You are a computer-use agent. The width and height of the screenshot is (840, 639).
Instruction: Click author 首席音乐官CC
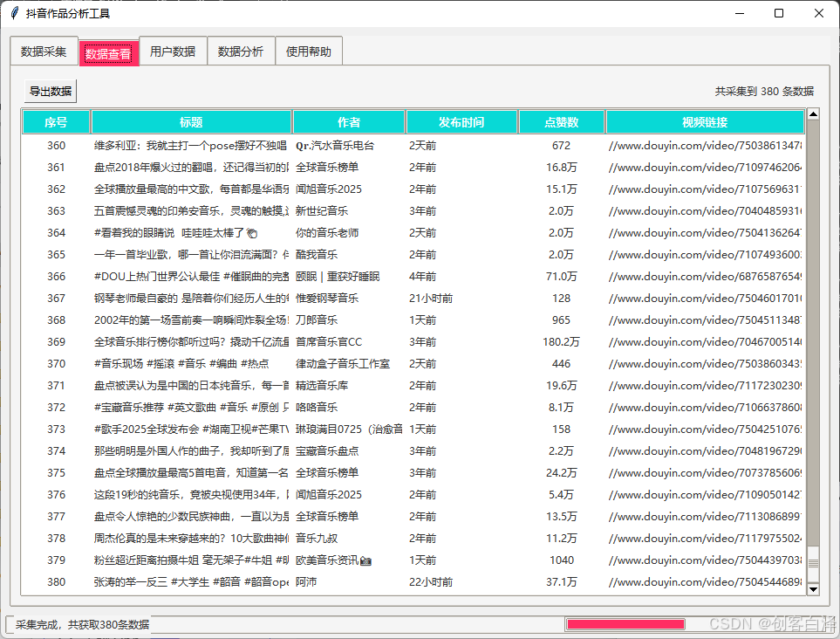pos(329,342)
